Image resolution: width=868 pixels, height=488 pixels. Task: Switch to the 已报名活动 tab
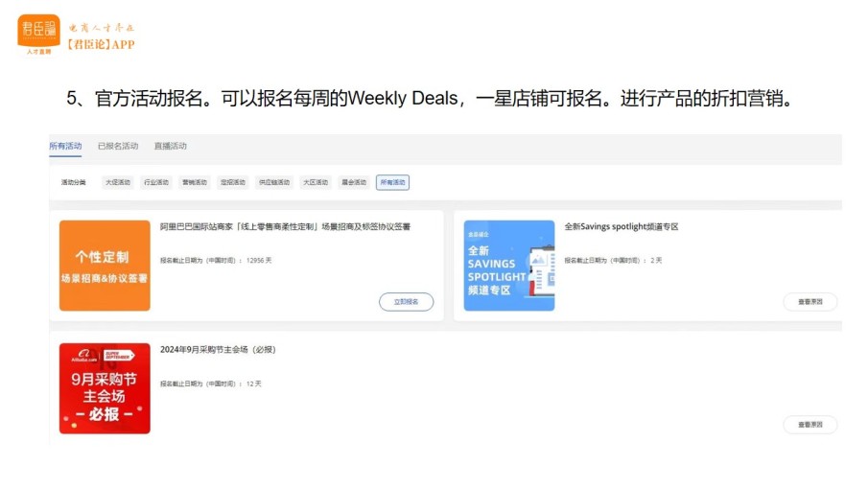point(118,146)
